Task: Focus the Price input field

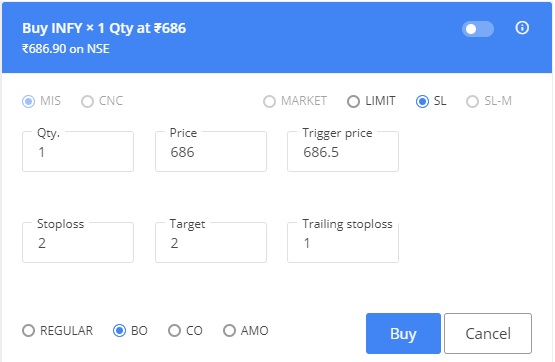Action: pos(211,151)
